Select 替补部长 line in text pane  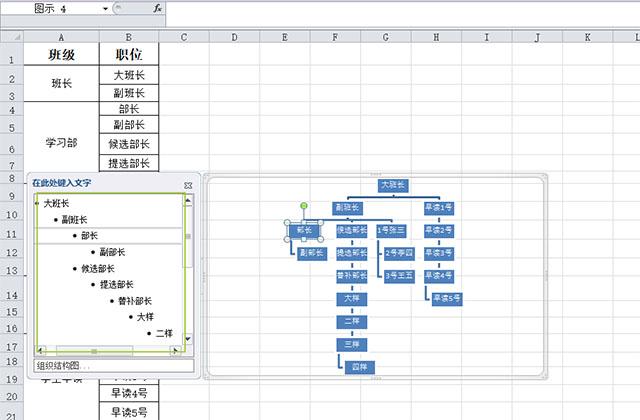pos(134,301)
